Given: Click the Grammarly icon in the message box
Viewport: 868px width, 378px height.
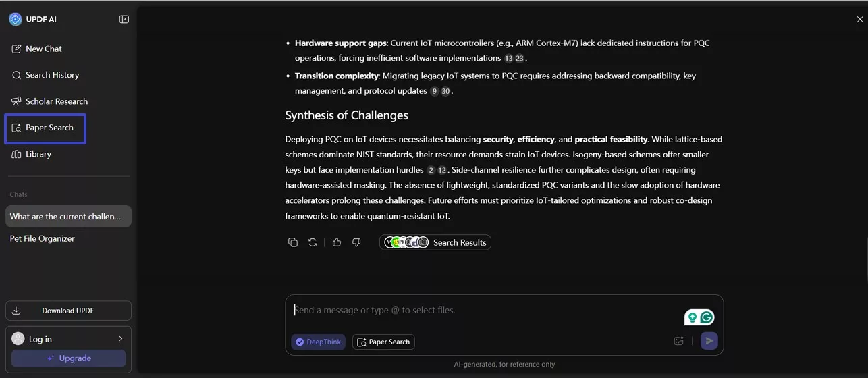Looking at the screenshot, I should [x=707, y=317].
